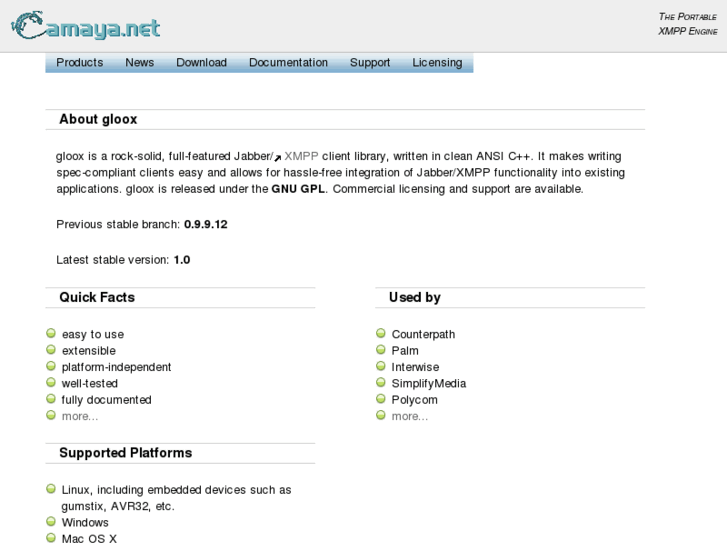Viewport: 727px width, 545px height.
Task: Click the latest stable version 1.0
Action: point(182,260)
